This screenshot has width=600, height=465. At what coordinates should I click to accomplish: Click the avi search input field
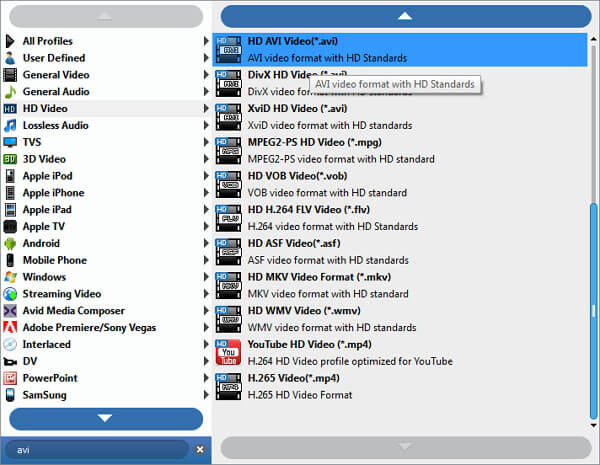(x=95, y=450)
